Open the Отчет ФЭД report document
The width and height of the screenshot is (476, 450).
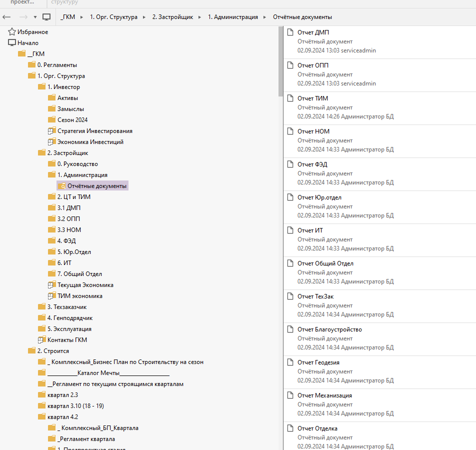click(x=312, y=164)
